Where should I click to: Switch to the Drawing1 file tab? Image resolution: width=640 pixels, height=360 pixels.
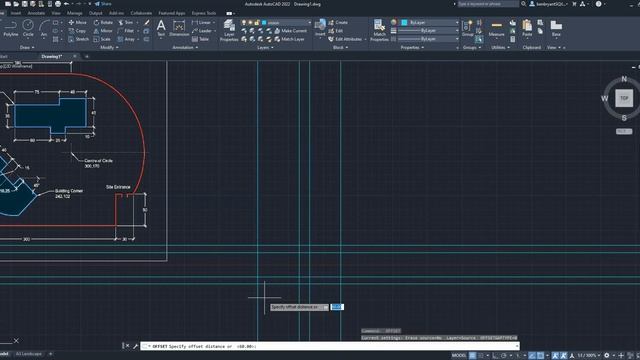pos(52,56)
